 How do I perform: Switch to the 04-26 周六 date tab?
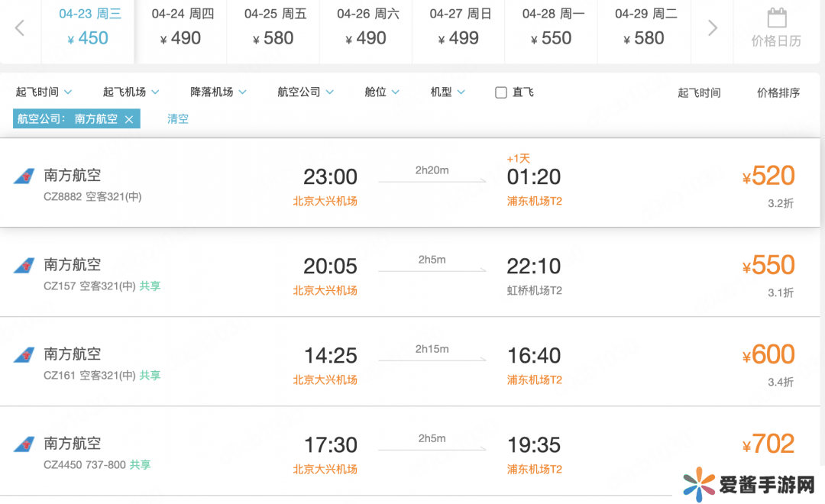click(367, 27)
